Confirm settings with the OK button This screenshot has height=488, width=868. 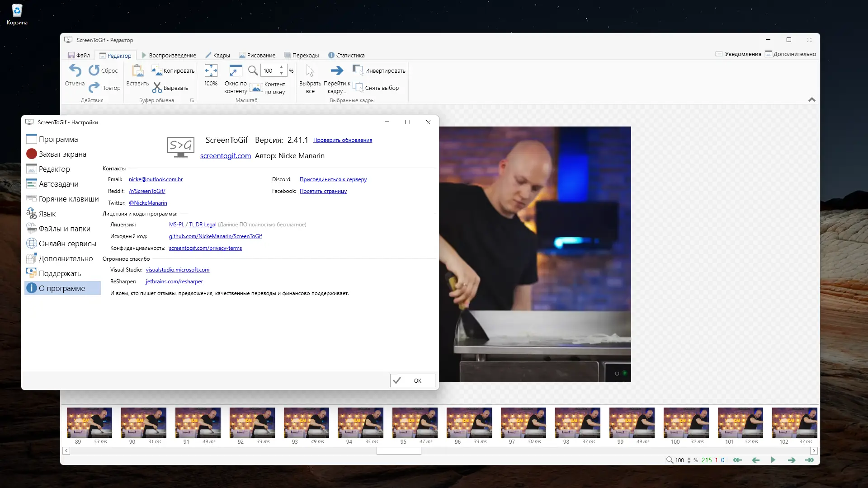[412, 380]
